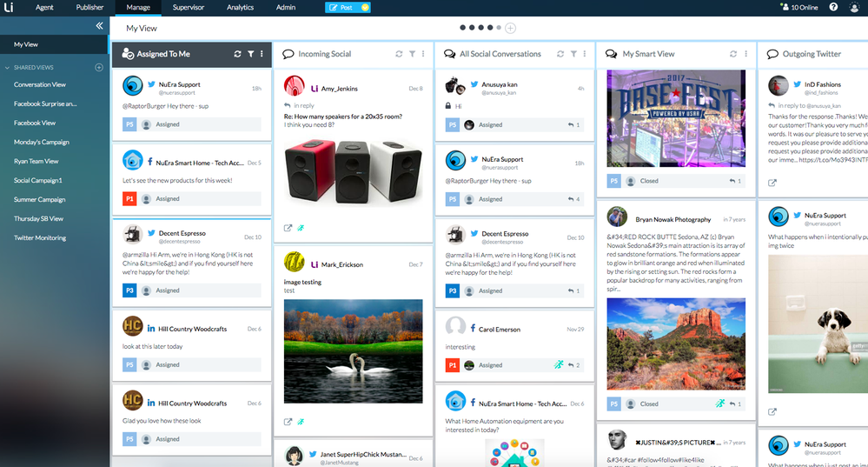868x467 pixels.
Task: View the 10 Online agents indicator
Action: (x=799, y=7)
